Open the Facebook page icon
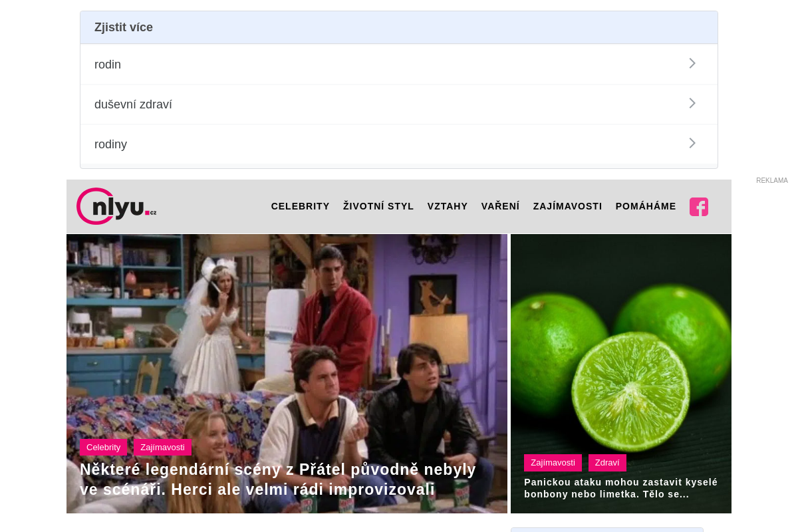 [699, 207]
